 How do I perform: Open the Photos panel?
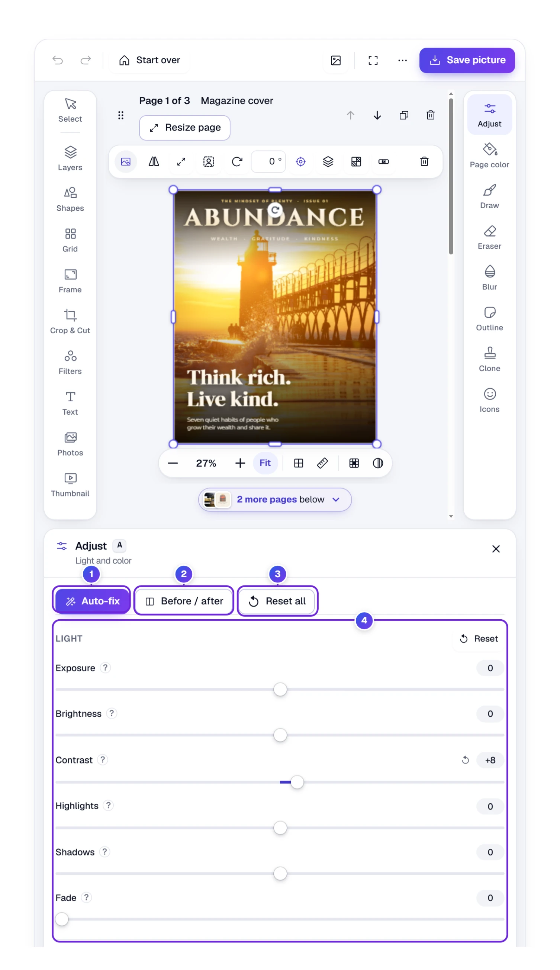tap(70, 443)
